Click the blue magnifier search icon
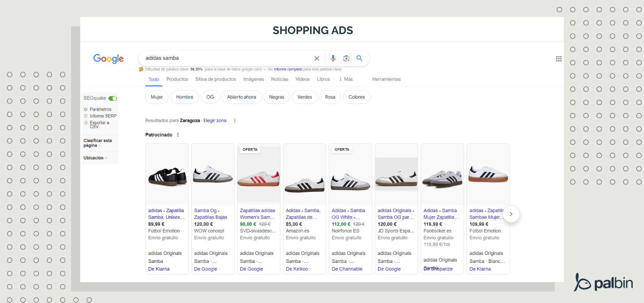Screen dimensions: 644x303 [x=360, y=58]
